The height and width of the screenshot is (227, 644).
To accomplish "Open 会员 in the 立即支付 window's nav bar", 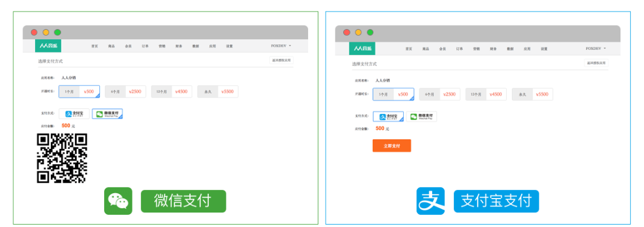I will (x=442, y=49).
